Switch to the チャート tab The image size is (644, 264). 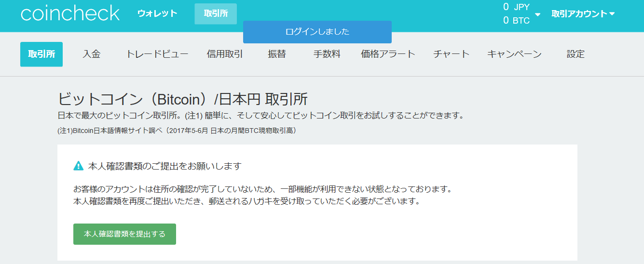point(452,54)
